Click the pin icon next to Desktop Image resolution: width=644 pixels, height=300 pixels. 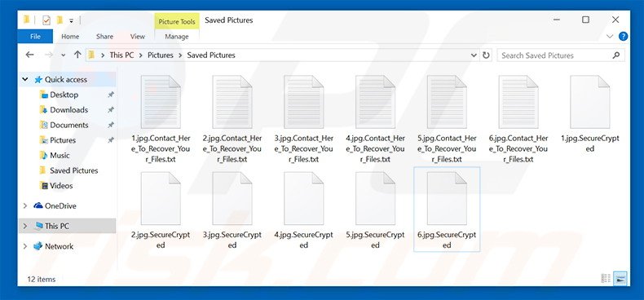point(110,95)
